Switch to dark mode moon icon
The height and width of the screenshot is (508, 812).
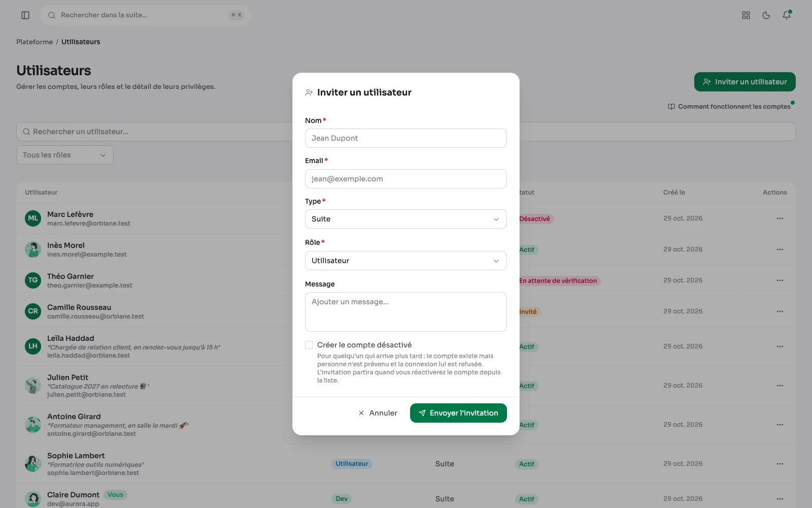tap(766, 15)
